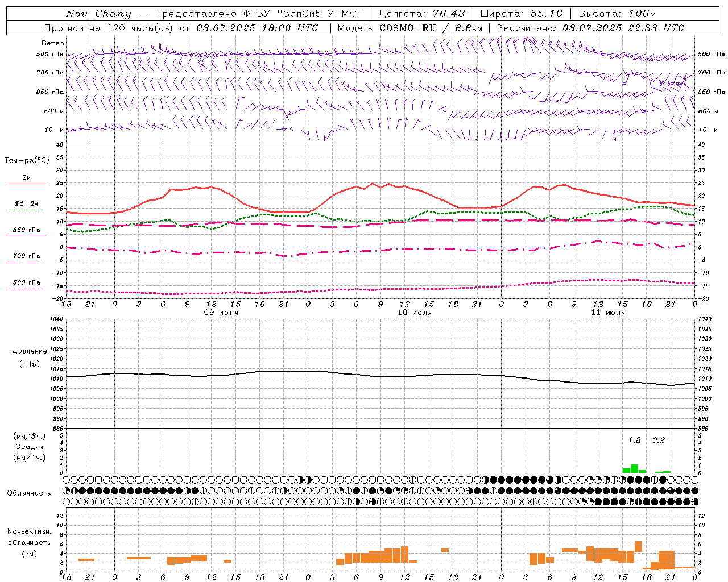Click the 'Высота: 106м' elevation value

click(x=617, y=14)
